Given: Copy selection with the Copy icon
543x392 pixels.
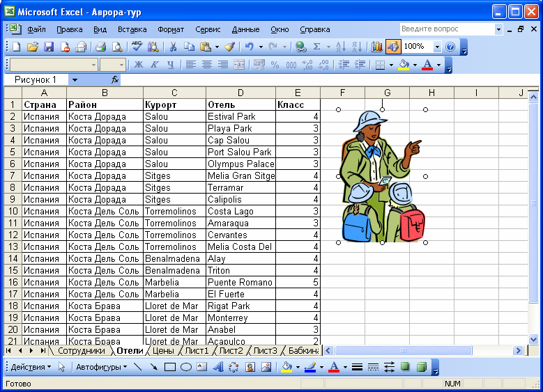Looking at the screenshot, I should [x=189, y=47].
